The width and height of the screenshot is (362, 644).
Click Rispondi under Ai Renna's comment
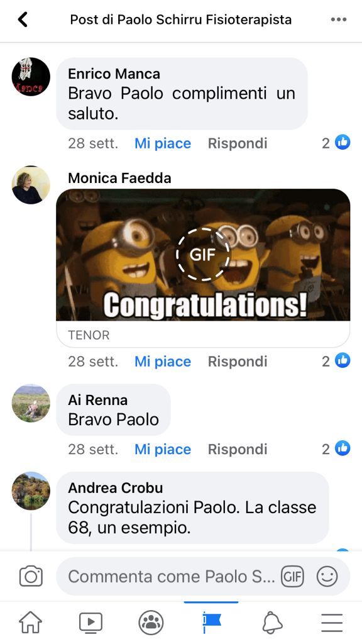pos(238,449)
